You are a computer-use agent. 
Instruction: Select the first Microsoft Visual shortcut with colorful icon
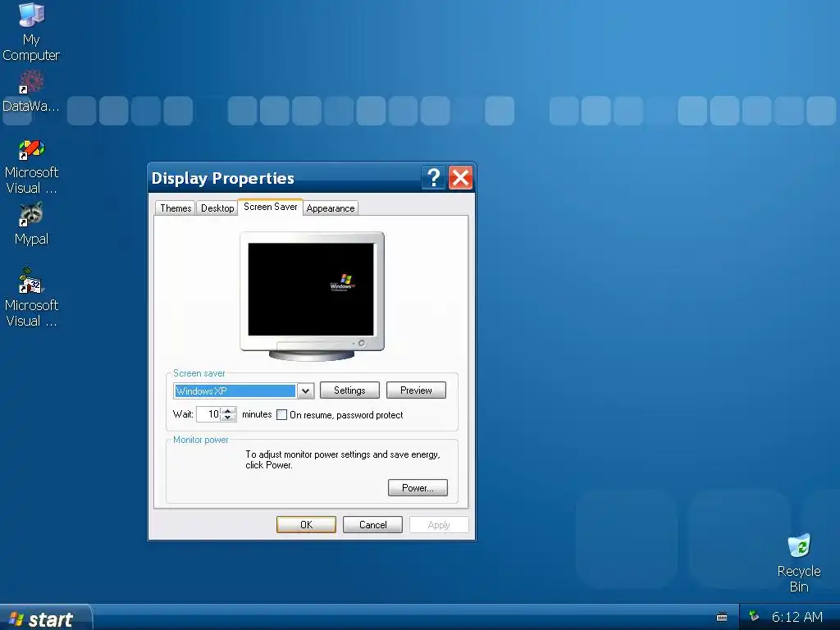pyautogui.click(x=31, y=167)
